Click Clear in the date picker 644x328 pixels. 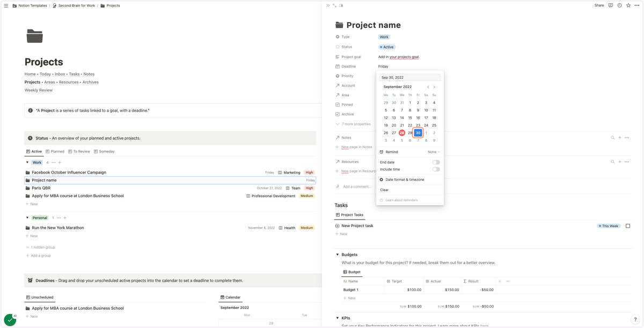tap(384, 190)
